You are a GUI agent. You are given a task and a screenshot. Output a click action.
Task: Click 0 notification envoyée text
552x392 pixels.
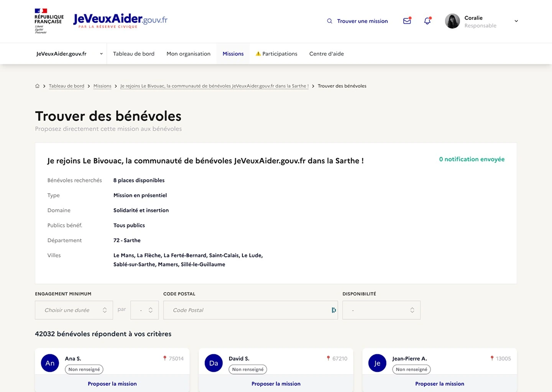pyautogui.click(x=472, y=159)
